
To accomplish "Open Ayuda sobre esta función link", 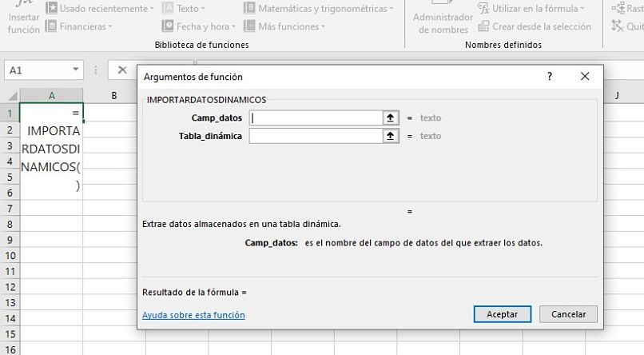I will (x=193, y=315).
